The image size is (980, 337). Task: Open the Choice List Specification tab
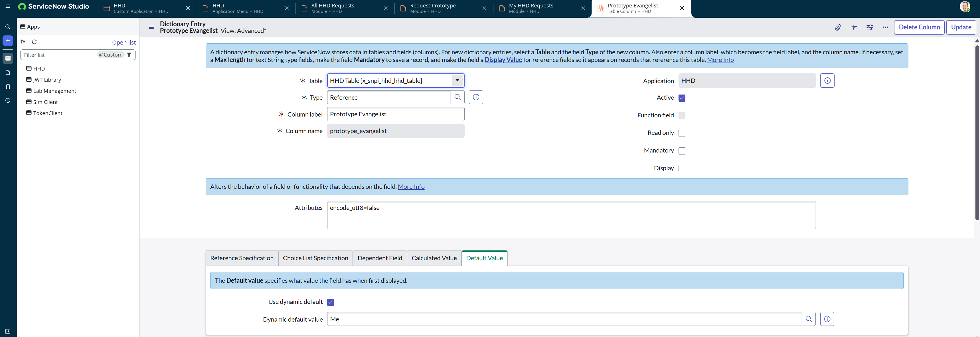315,258
